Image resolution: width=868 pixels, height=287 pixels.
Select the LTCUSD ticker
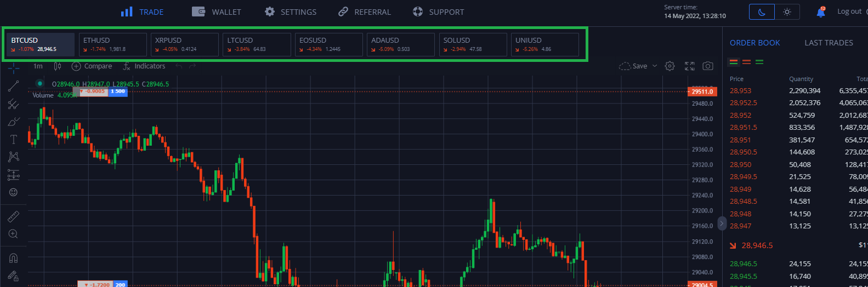click(257, 44)
